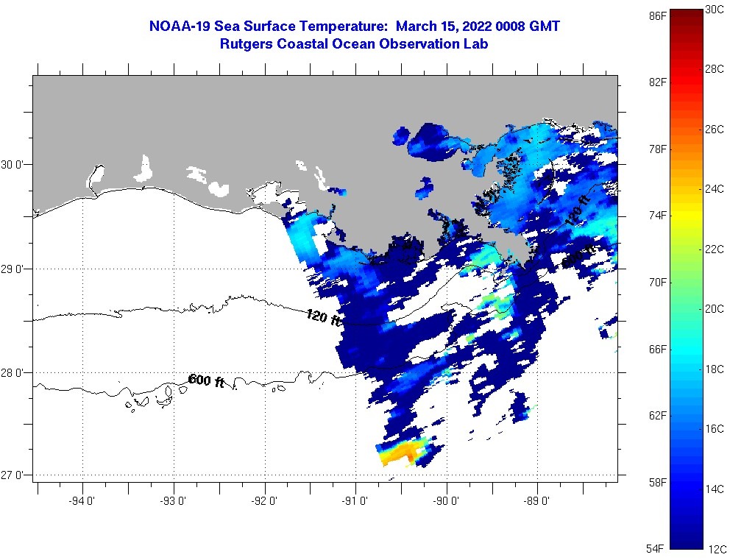Click the 27 0' latitude label
Image resolution: width=730 pixels, height=560 pixels.
[x=12, y=475]
